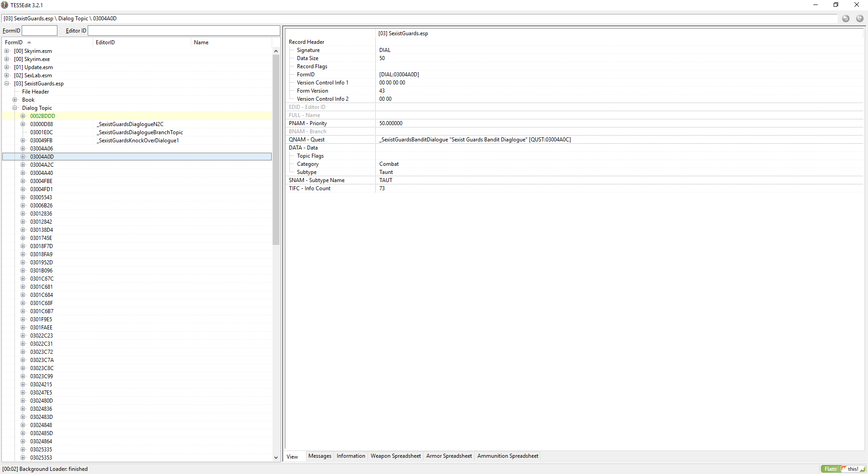This screenshot has height=474, width=868.
Task: Click the navigate forward arrow icon
Action: [x=859, y=19]
